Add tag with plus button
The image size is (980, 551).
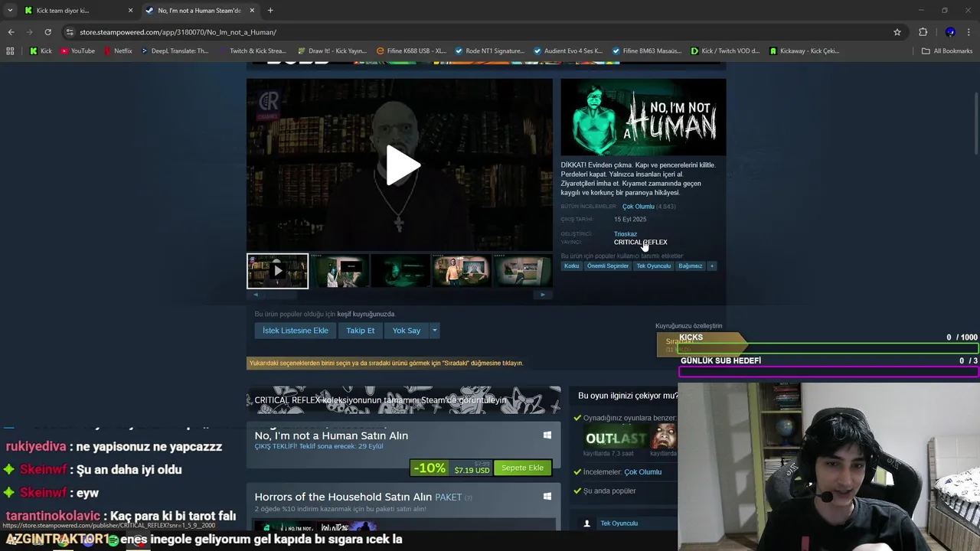click(712, 266)
